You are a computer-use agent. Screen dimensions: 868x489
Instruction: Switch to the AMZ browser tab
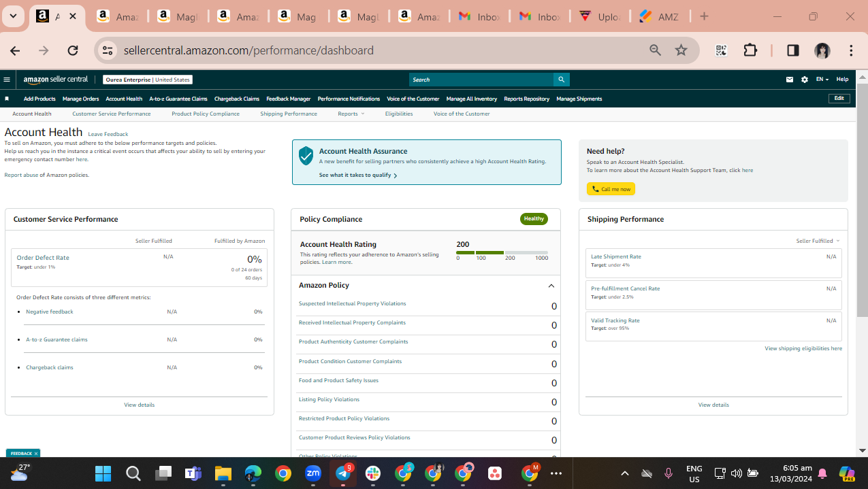[x=659, y=16]
